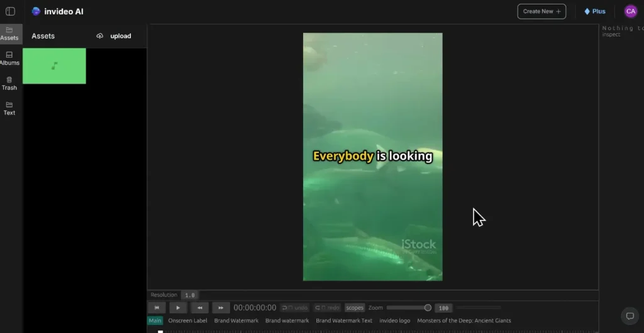Select the capitalized Brand Watermark tab

236,320
